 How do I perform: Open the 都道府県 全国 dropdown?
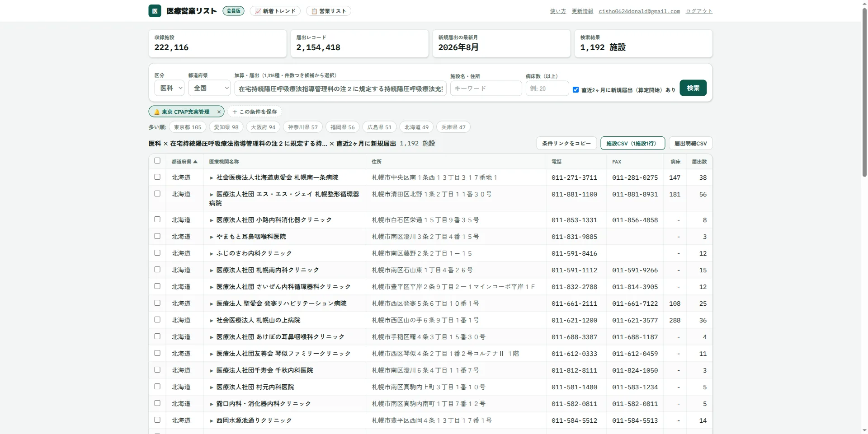(x=209, y=88)
